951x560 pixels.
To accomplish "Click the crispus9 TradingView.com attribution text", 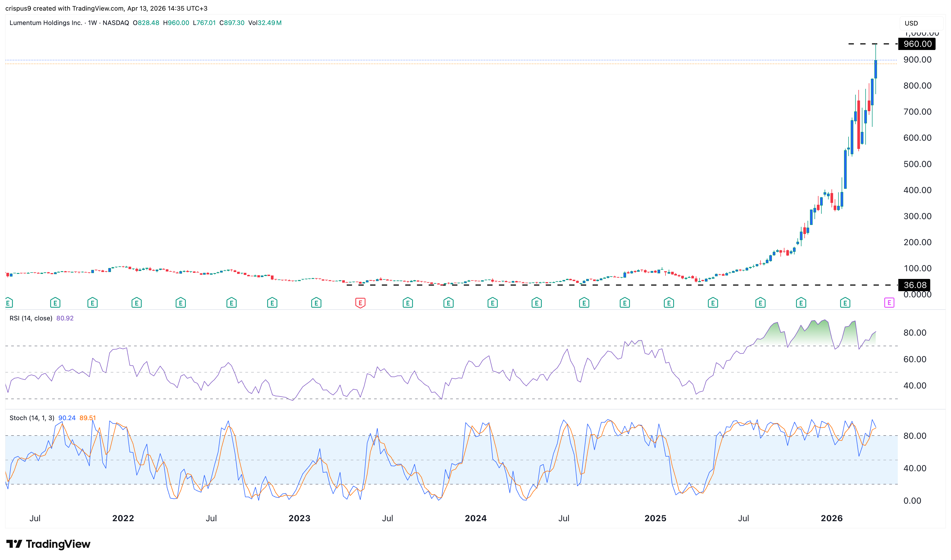I will tap(106, 8).
